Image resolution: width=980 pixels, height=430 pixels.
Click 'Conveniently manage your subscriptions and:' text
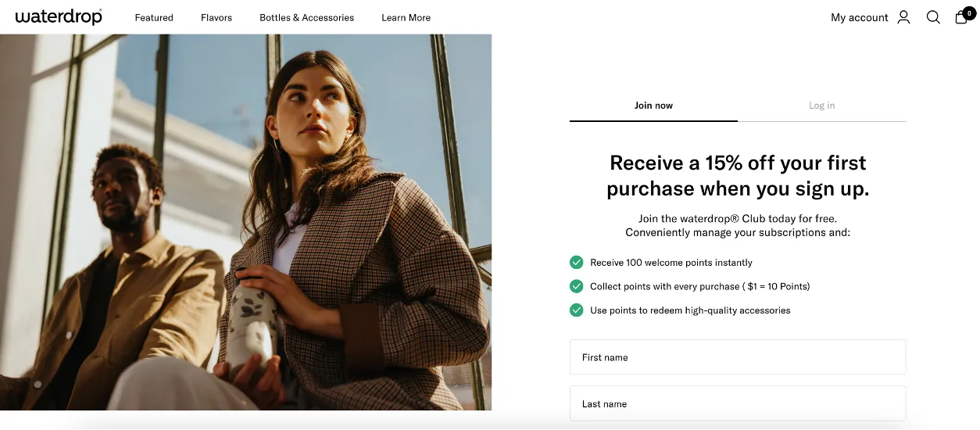pyautogui.click(x=738, y=233)
